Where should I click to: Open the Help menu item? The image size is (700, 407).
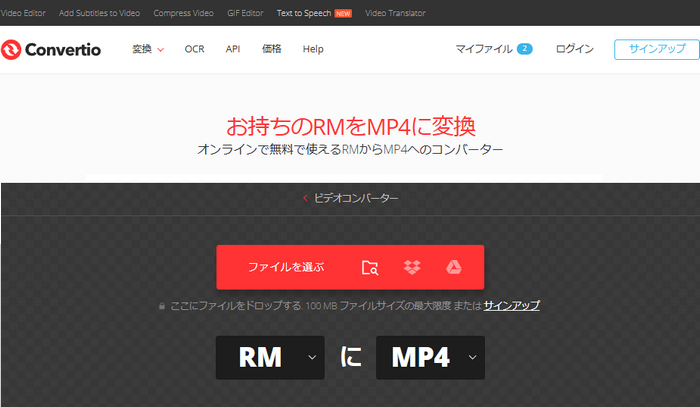[x=313, y=49]
